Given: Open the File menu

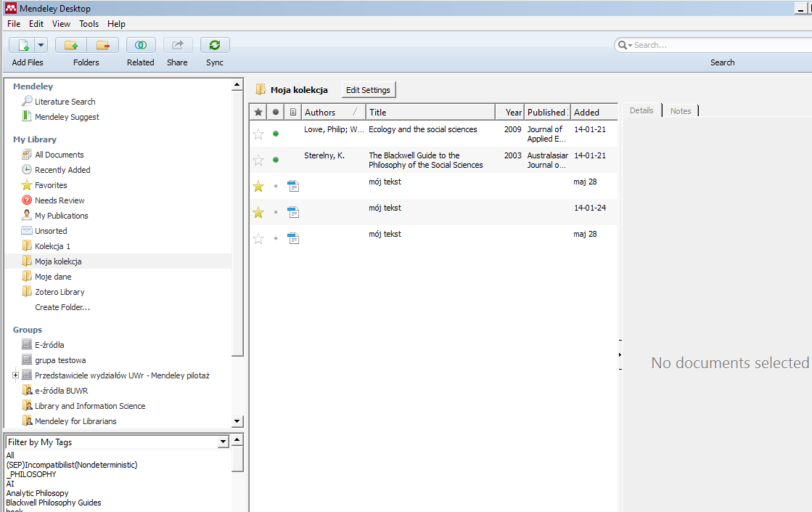Looking at the screenshot, I should [14, 24].
